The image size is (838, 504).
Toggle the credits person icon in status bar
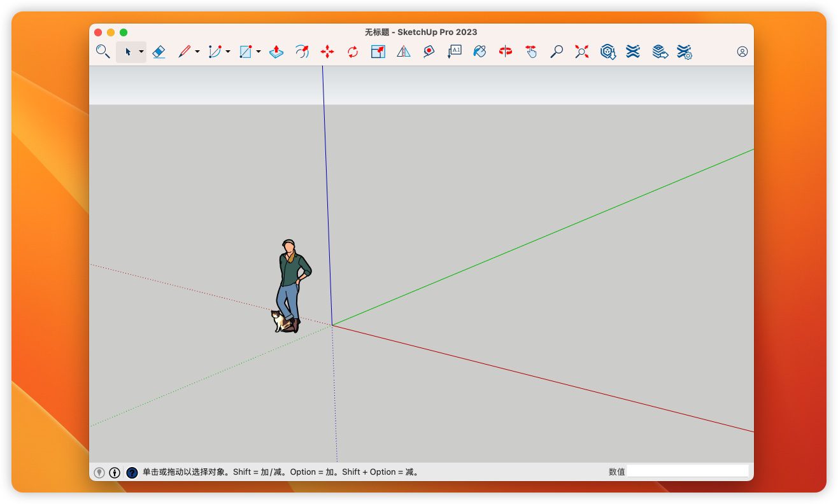[115, 472]
